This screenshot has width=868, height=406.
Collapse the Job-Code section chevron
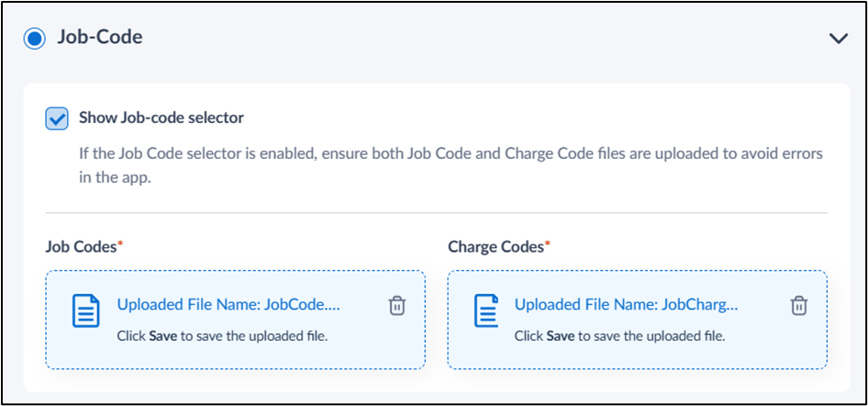(839, 39)
